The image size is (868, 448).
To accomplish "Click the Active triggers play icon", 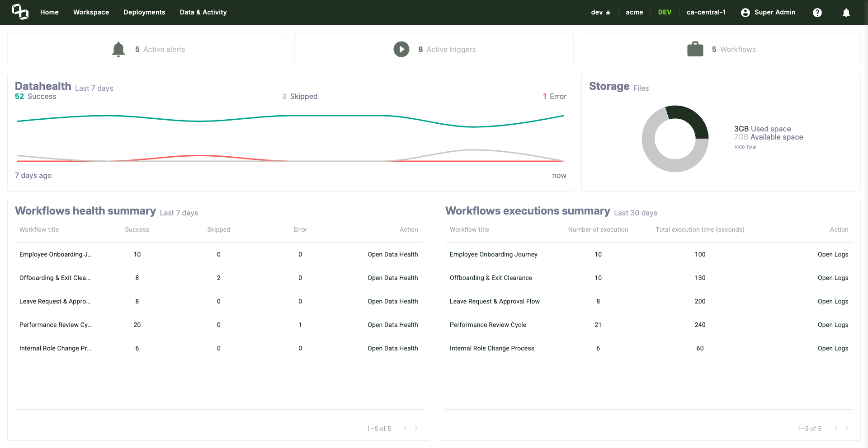I will 401,49.
